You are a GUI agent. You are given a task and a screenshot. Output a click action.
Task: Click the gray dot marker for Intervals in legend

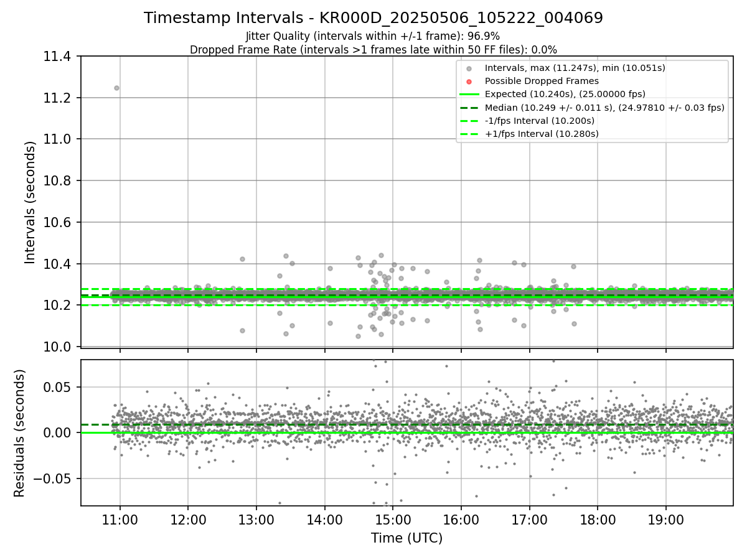[x=469, y=68]
